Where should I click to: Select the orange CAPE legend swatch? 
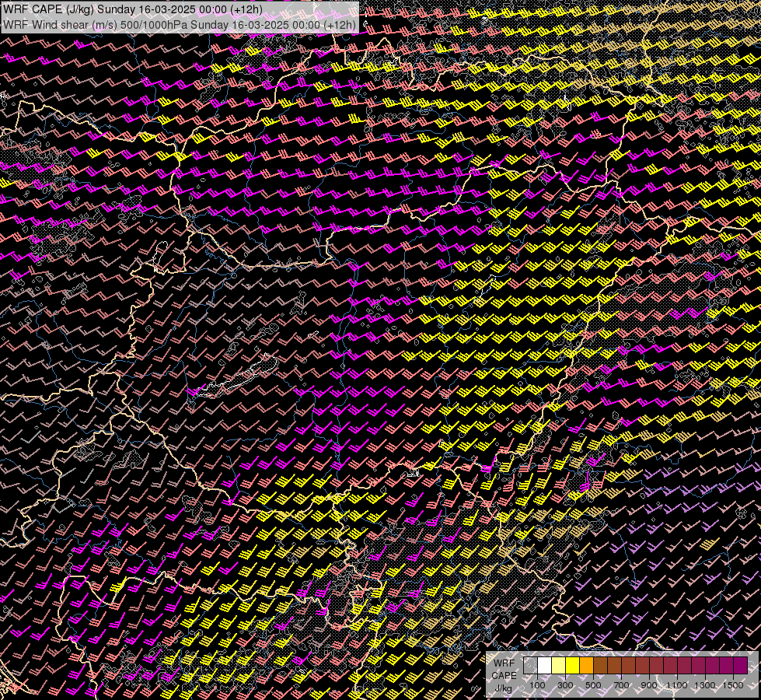click(x=586, y=665)
